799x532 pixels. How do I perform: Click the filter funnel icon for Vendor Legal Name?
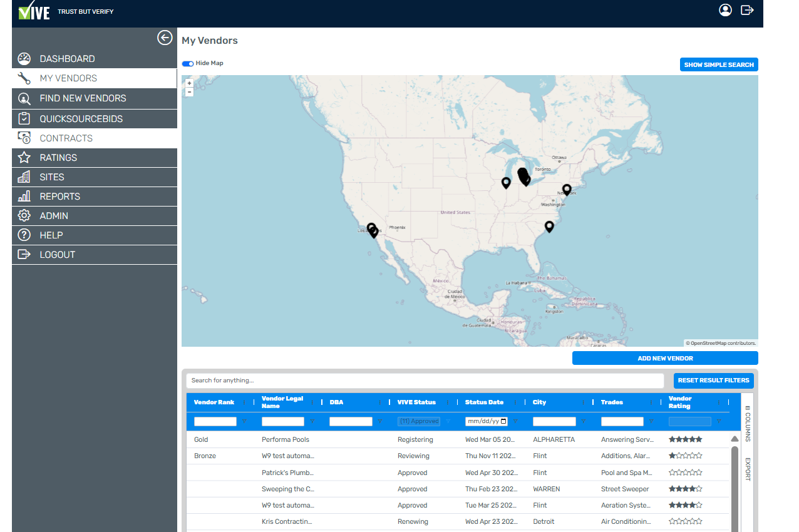coord(312,421)
